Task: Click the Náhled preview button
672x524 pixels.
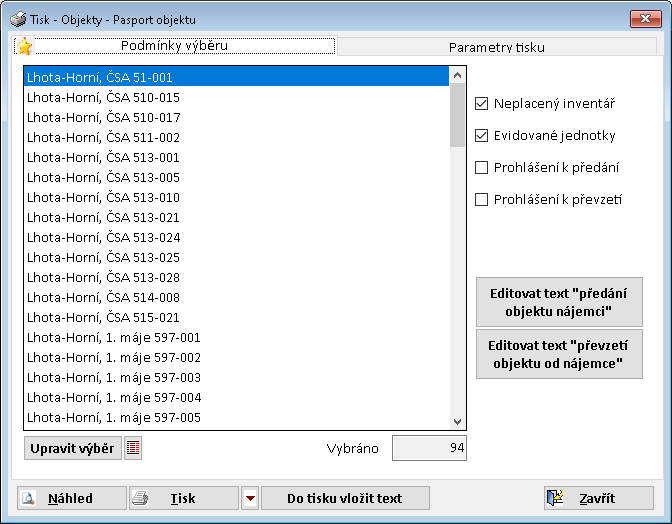Action: point(71,498)
